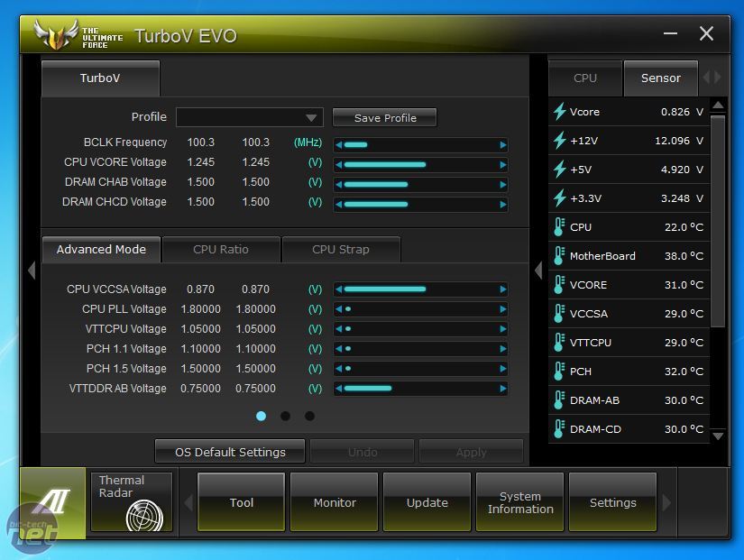Select the Advanced Mode tab
This screenshot has height=560, width=744.
pyautogui.click(x=101, y=250)
